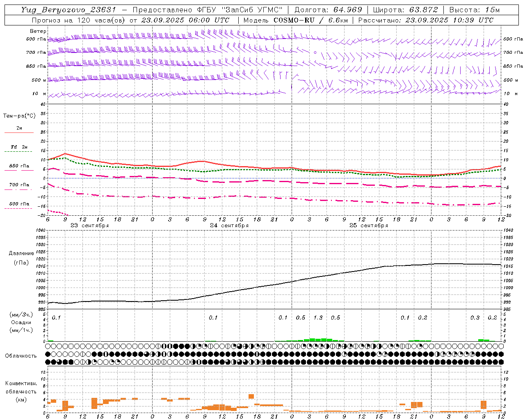Click the solid red 2м legend line sample
This screenshot has width=525, height=420.
[x=19, y=133]
